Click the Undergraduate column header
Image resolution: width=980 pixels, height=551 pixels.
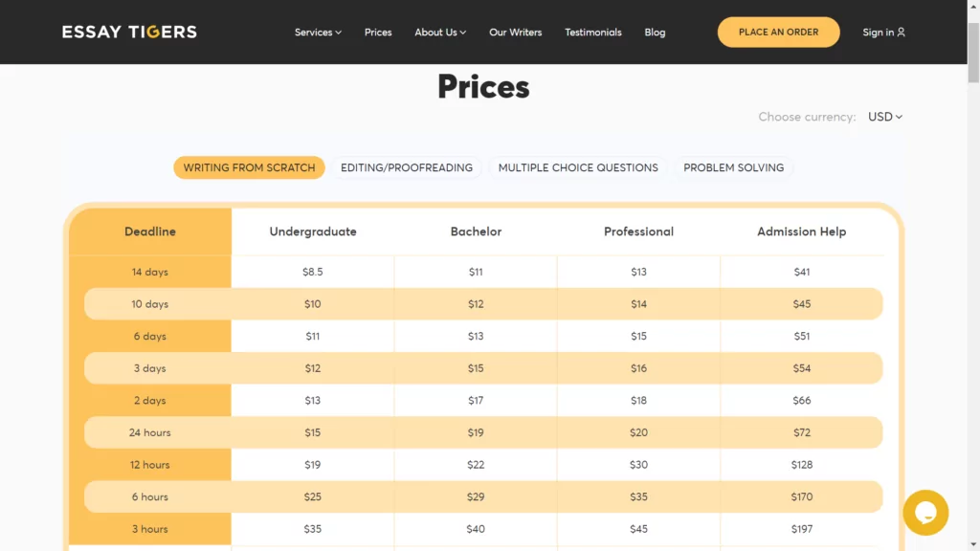[x=313, y=231]
